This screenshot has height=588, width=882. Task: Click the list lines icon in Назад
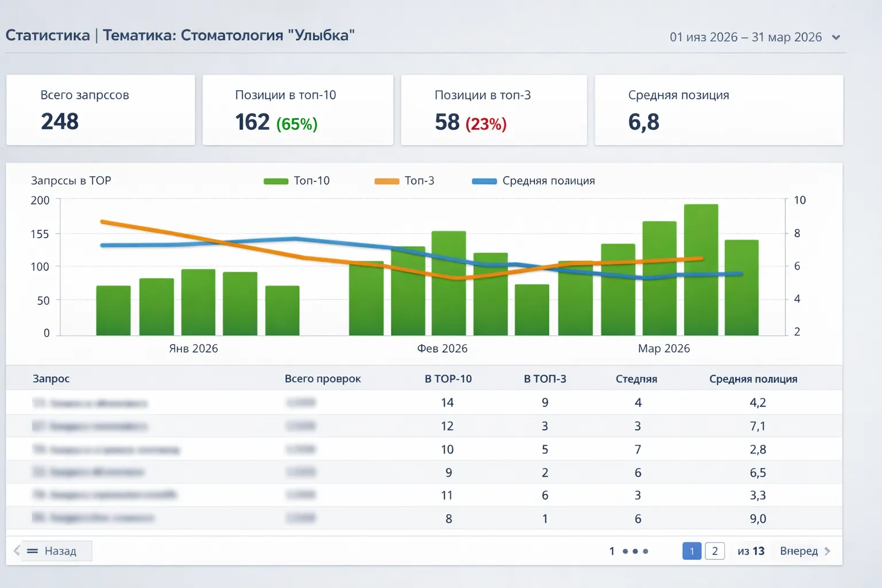pyautogui.click(x=33, y=551)
